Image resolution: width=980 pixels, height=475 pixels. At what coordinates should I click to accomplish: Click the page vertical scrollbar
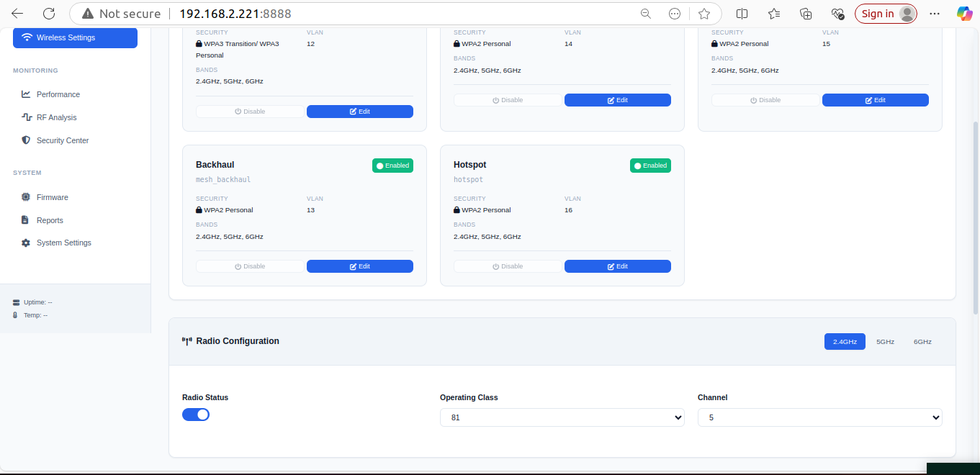[x=976, y=216]
